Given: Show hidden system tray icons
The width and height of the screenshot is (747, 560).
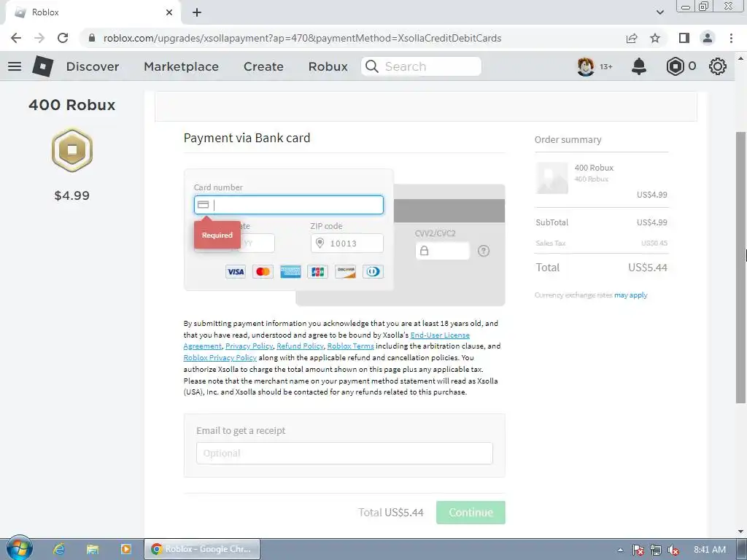Looking at the screenshot, I should pyautogui.click(x=620, y=550).
